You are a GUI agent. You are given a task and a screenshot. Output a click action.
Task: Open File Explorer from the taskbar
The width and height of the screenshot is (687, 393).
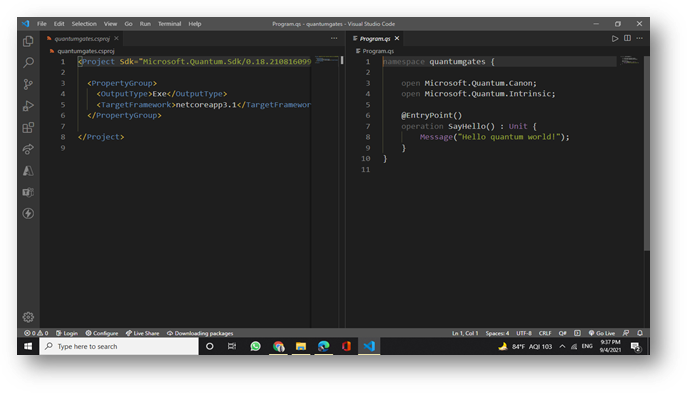(301, 346)
